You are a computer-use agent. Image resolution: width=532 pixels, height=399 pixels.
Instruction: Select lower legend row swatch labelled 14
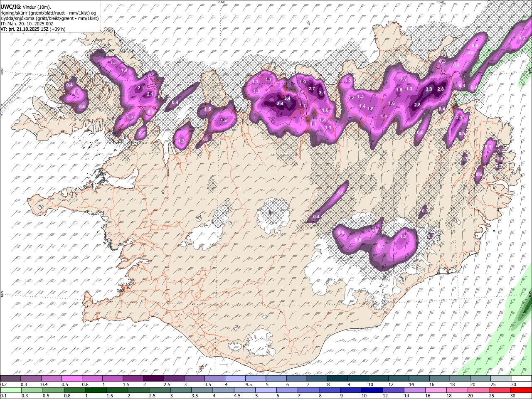pyautogui.click(x=415, y=390)
